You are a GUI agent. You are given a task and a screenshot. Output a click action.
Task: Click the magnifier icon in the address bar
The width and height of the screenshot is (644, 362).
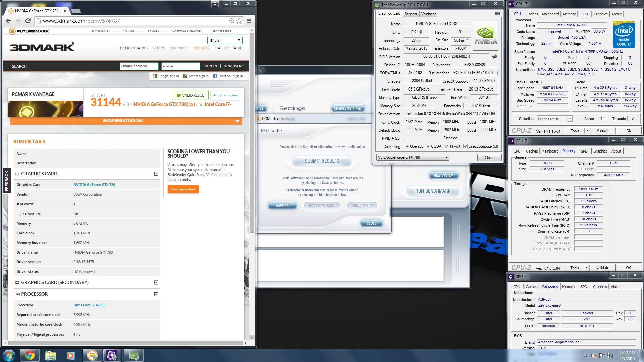[232, 21]
